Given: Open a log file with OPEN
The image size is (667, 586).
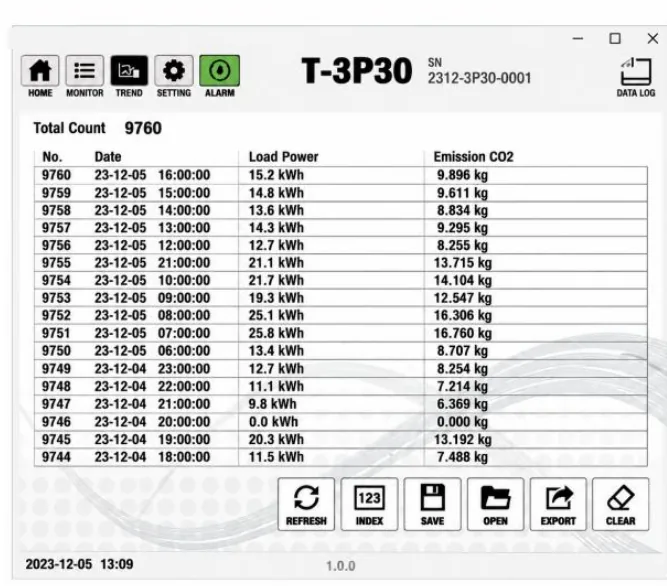Looking at the screenshot, I should pos(495,504).
